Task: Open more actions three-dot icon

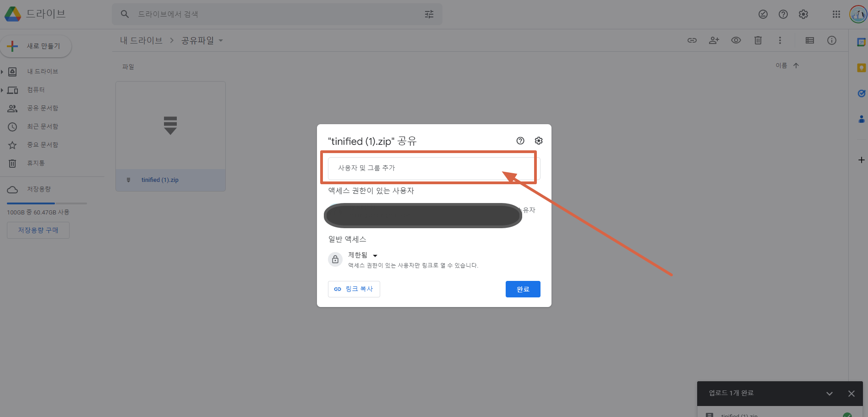Action: (780, 40)
